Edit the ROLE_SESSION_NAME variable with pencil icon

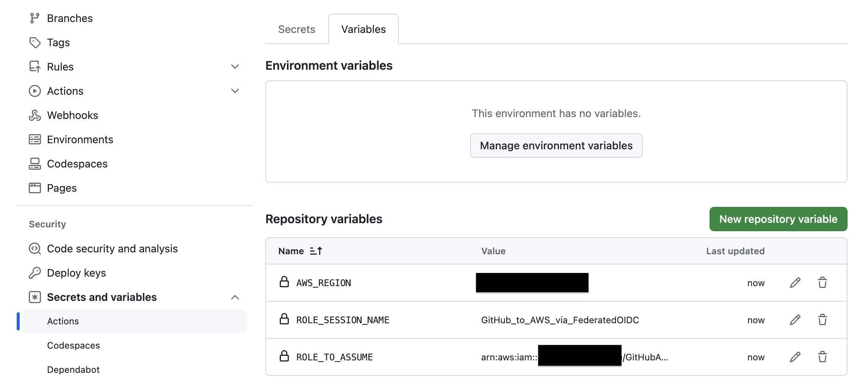795,320
